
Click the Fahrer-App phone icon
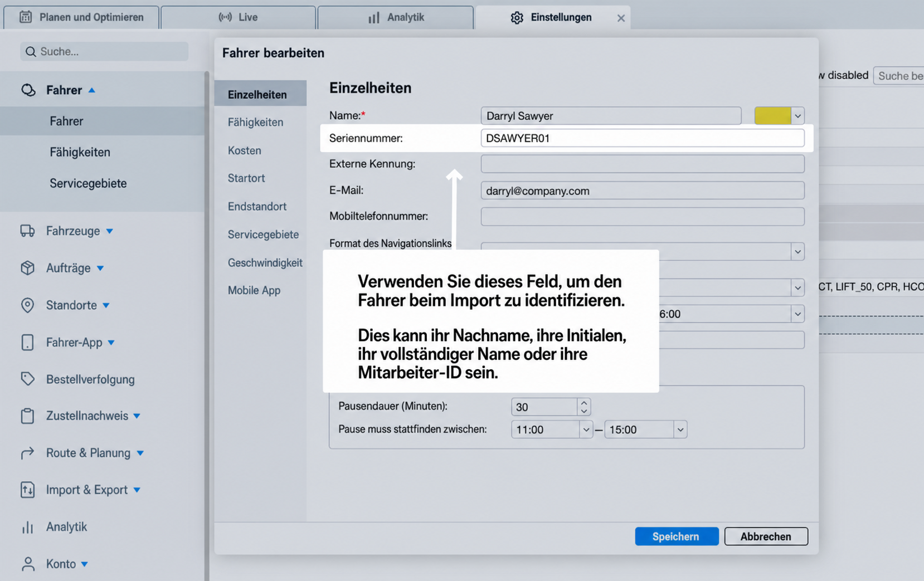[27, 342]
